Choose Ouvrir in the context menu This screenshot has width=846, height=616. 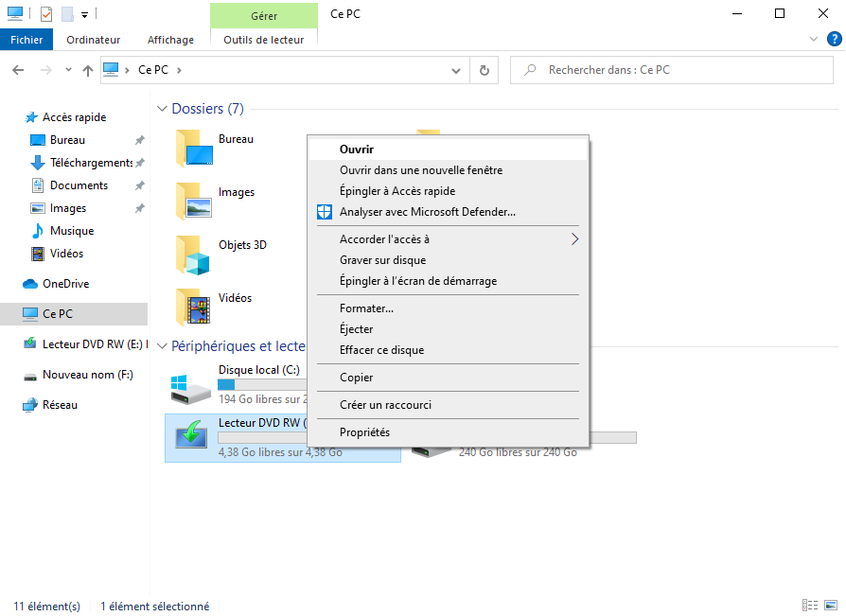click(448, 150)
